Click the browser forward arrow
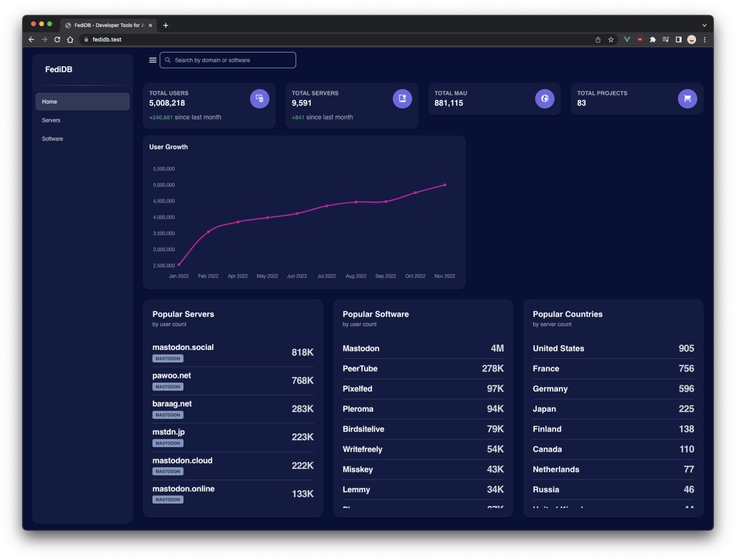The height and width of the screenshot is (560, 736). (x=44, y=39)
